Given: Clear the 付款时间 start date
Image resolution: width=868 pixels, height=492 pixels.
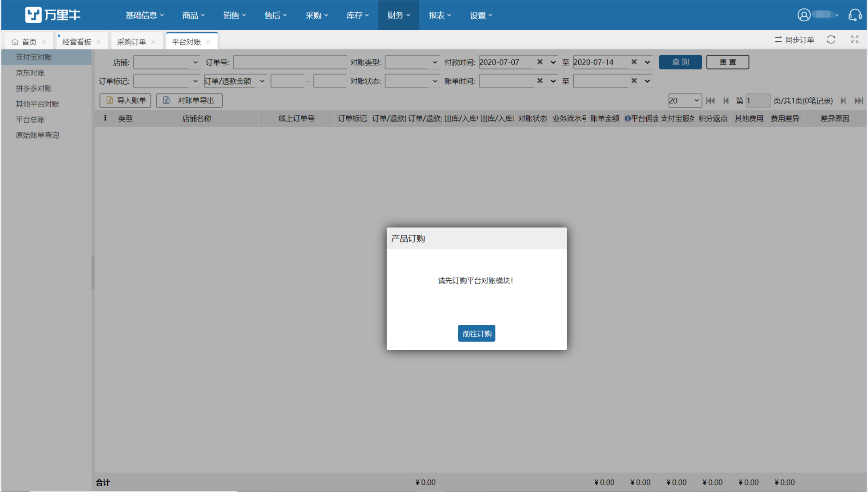Looking at the screenshot, I should coord(539,62).
